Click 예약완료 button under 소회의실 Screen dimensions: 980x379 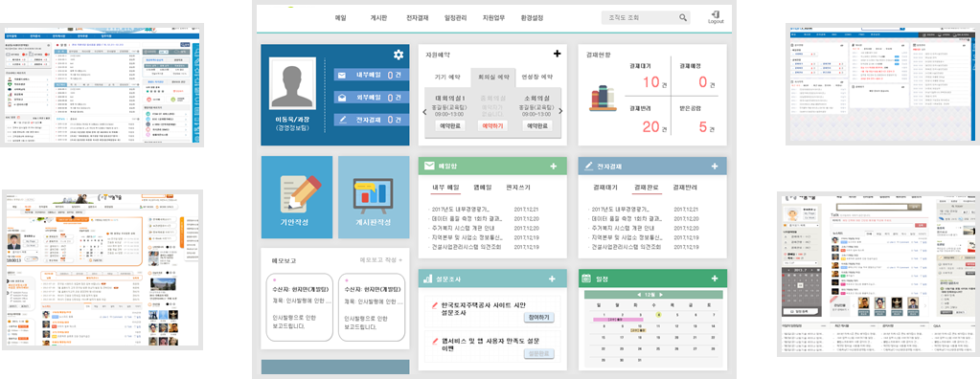point(537,125)
